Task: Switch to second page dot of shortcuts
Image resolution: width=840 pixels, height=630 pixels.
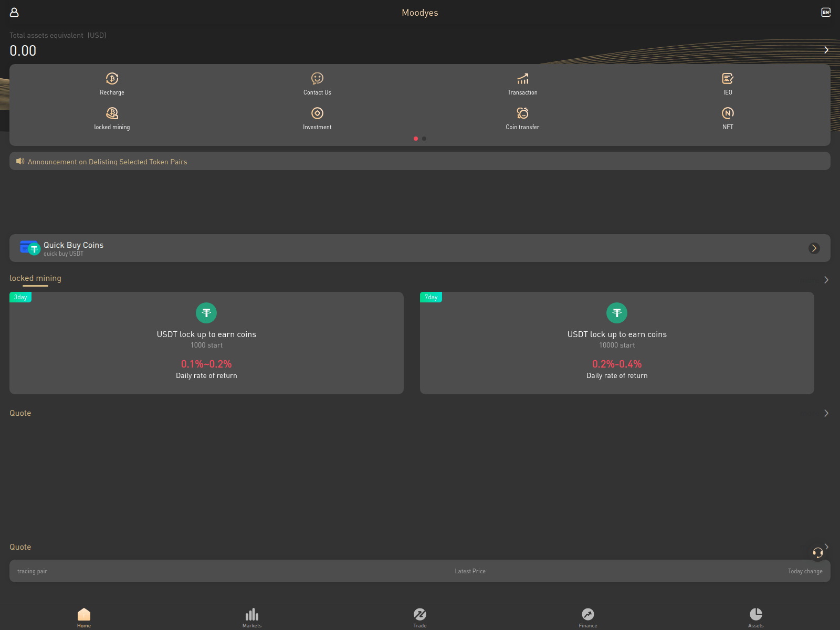Action: point(424,139)
